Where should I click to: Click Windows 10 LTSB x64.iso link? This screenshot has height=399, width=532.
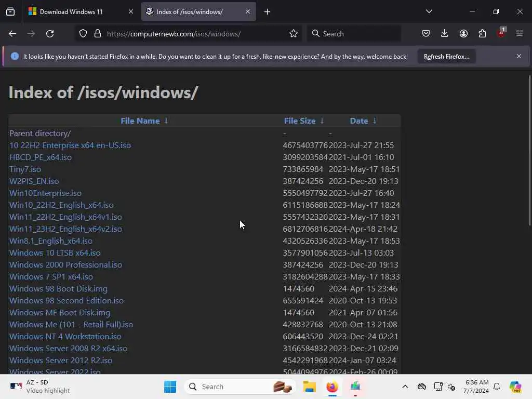coord(55,253)
